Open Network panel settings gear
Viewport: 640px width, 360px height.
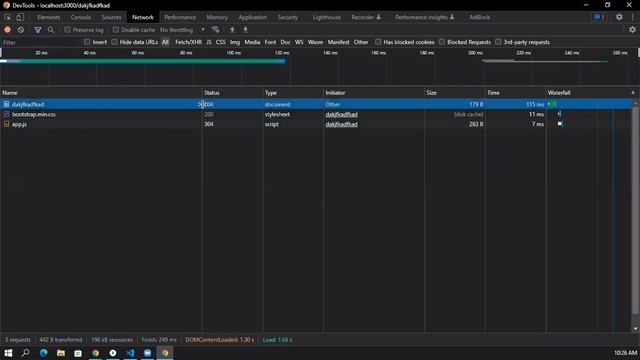tap(632, 30)
